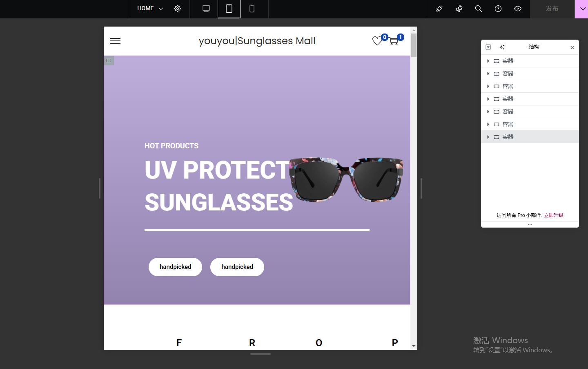Open the finder search icon
Screen dimensions: 588x369
coord(479,9)
